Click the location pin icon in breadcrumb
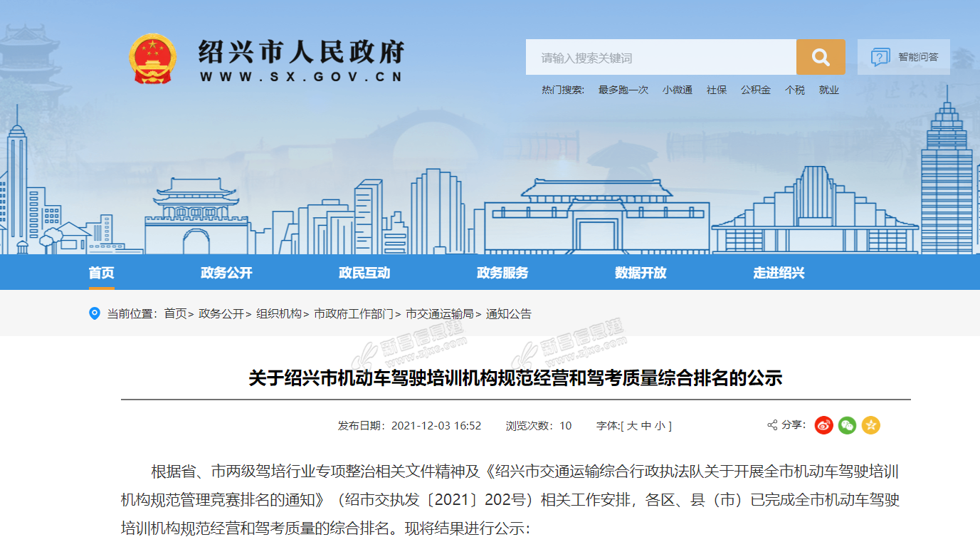 (94, 313)
